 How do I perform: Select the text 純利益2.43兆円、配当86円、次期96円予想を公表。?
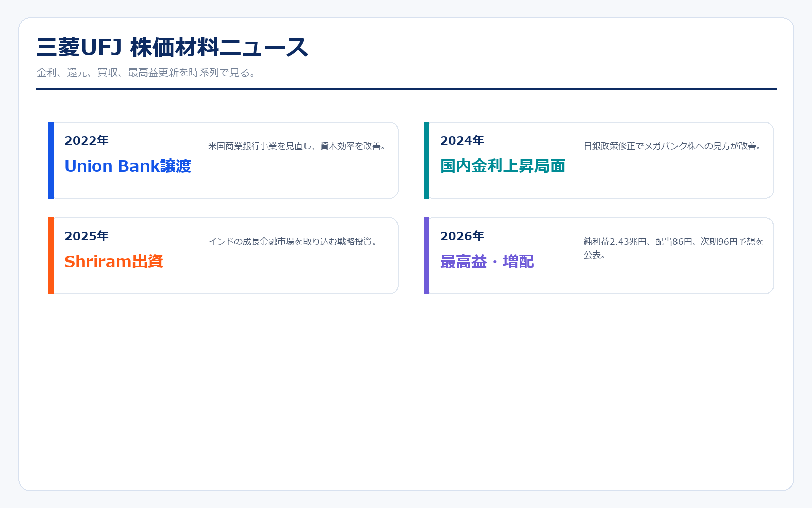(x=673, y=248)
